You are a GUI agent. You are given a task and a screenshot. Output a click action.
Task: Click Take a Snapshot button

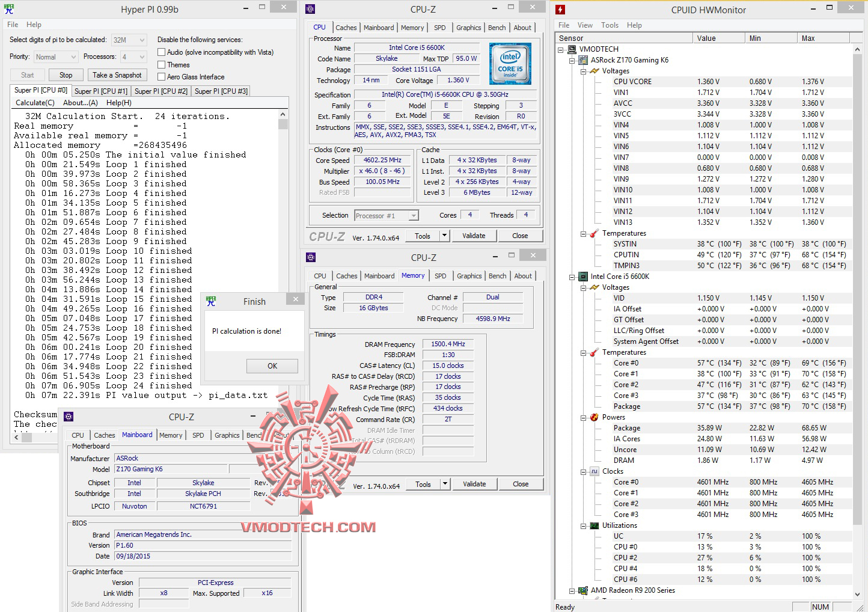click(117, 75)
